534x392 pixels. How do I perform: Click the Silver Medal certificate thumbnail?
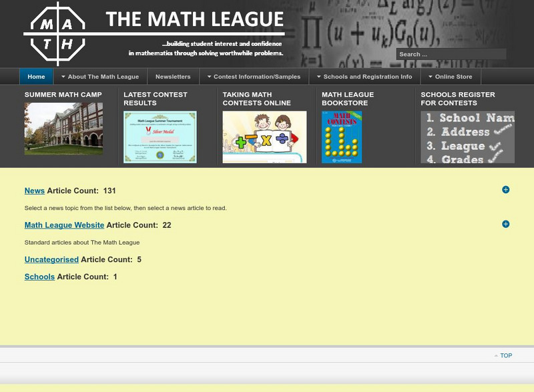click(x=160, y=137)
